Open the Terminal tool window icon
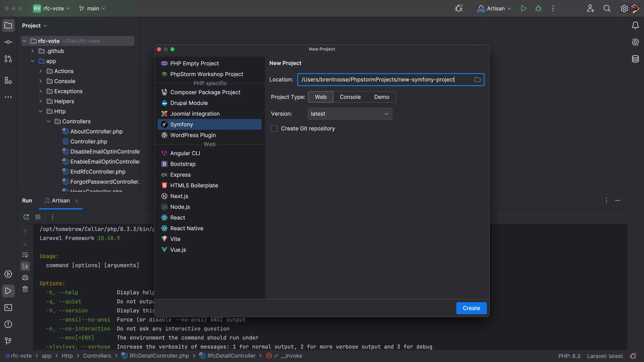Image resolution: width=644 pixels, height=362 pixels. [8, 308]
